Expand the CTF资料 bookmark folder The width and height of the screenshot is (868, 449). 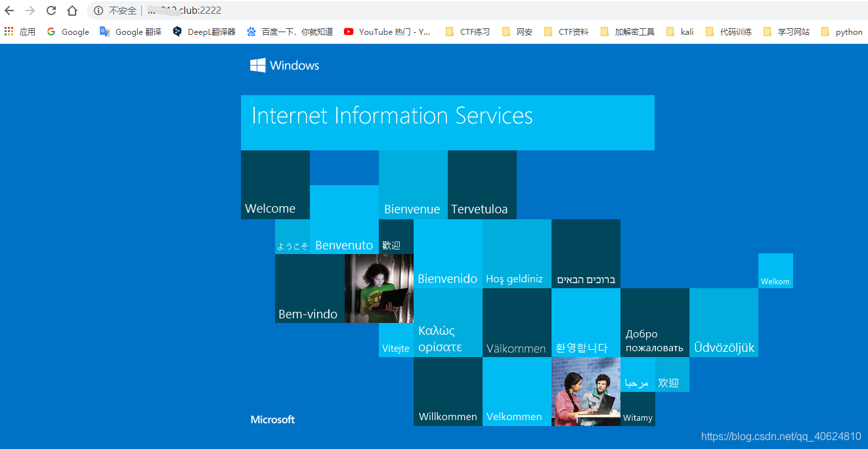coord(566,32)
